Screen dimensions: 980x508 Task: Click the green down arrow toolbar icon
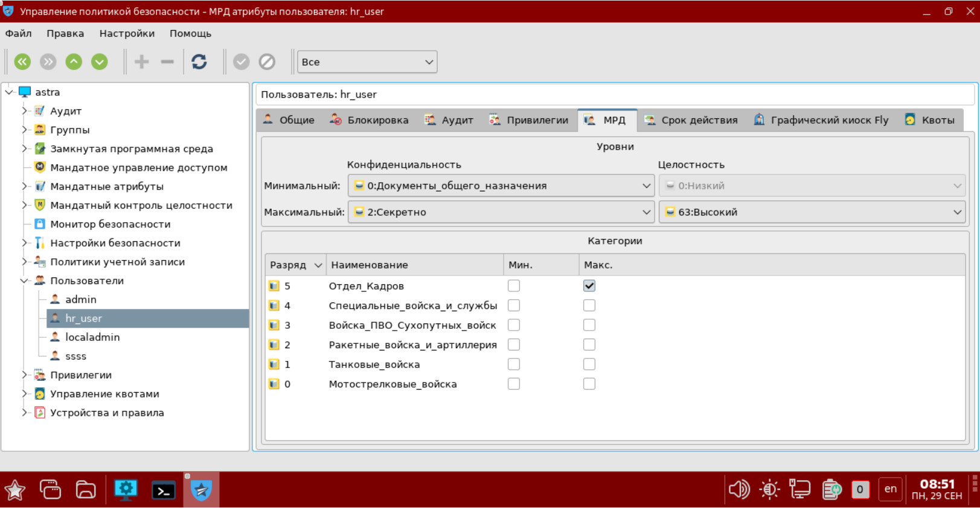pyautogui.click(x=100, y=62)
